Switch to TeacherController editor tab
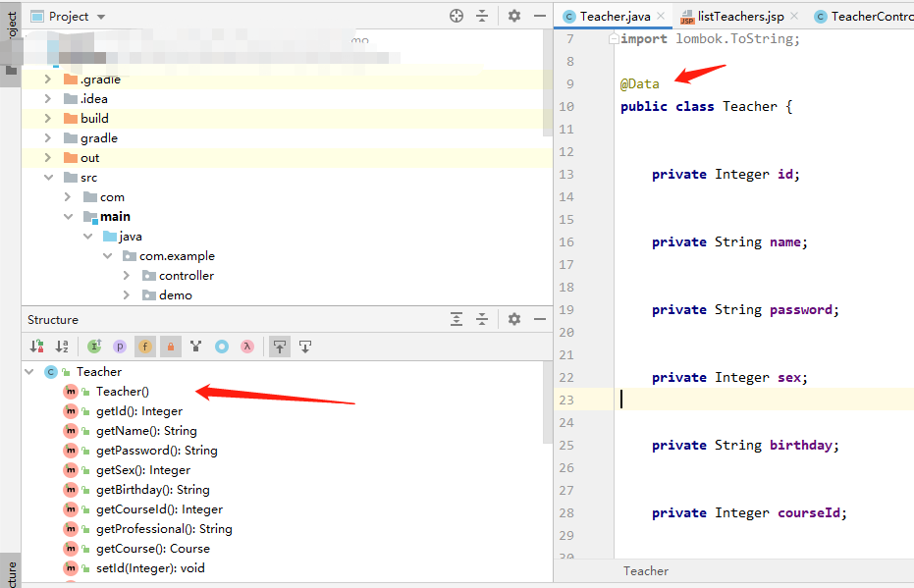 (863, 17)
